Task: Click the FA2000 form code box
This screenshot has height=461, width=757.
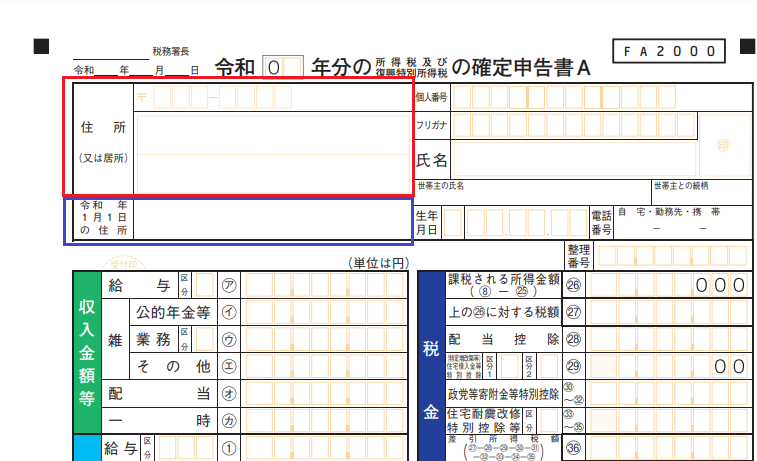Action: pyautogui.click(x=669, y=51)
